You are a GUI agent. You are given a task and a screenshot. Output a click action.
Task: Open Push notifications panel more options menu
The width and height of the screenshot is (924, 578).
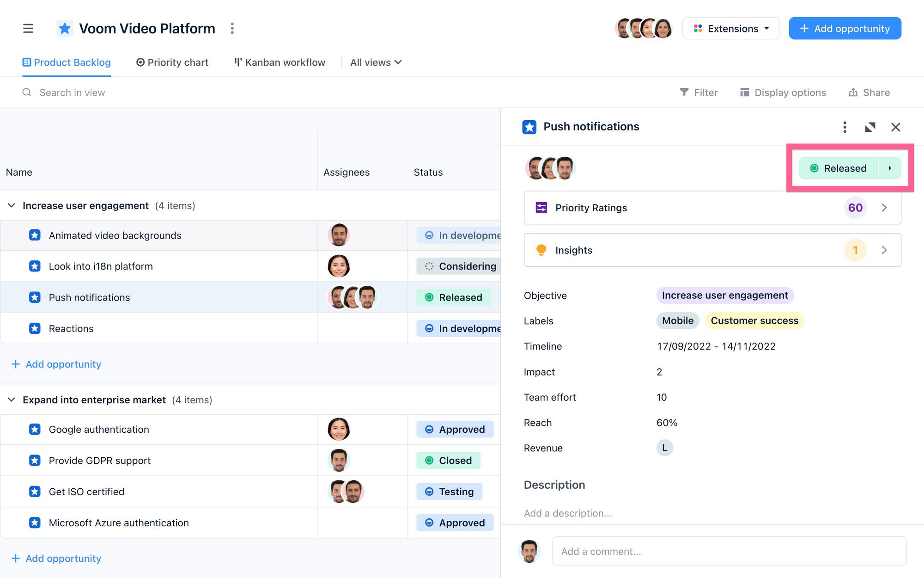pos(845,127)
